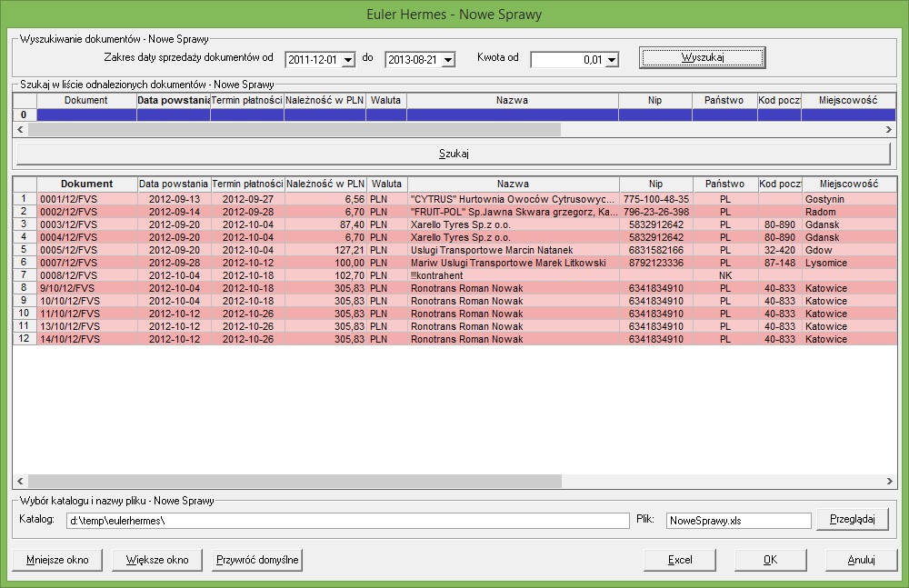Image resolution: width=909 pixels, height=588 pixels.
Task: Focus the Katalog path field
Action: pyautogui.click(x=348, y=521)
